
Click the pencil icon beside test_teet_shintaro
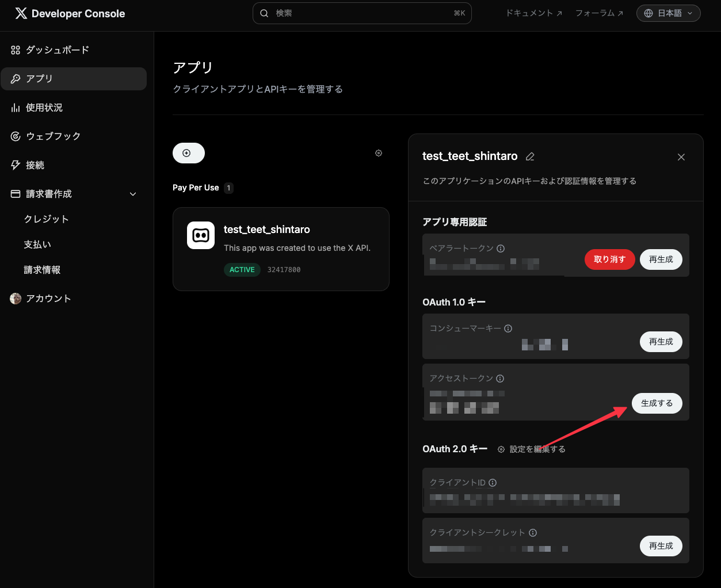click(x=530, y=156)
